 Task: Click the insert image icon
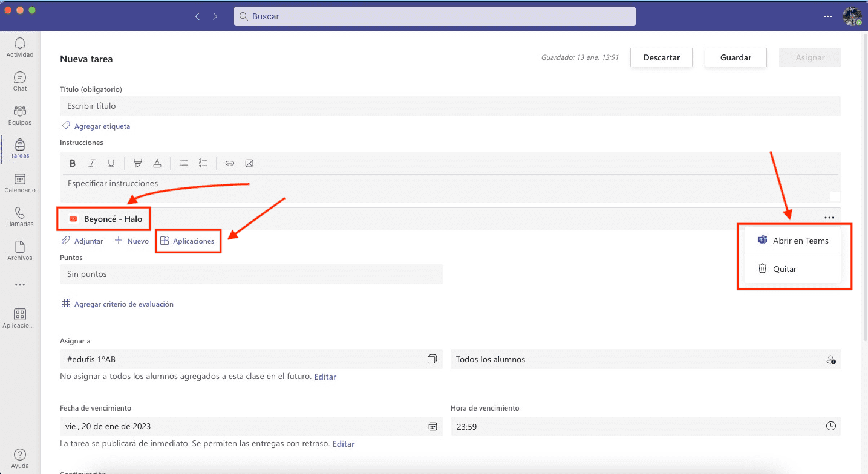click(249, 163)
